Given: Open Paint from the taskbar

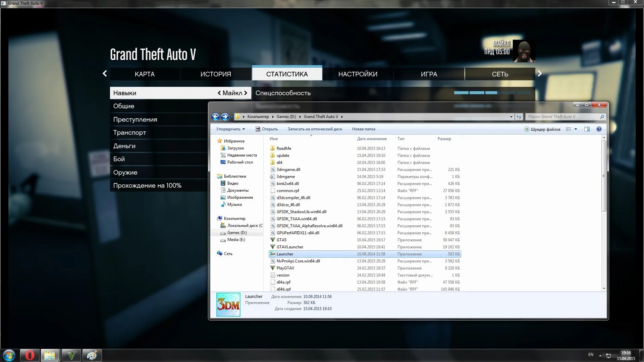Looking at the screenshot, I should 92,355.
